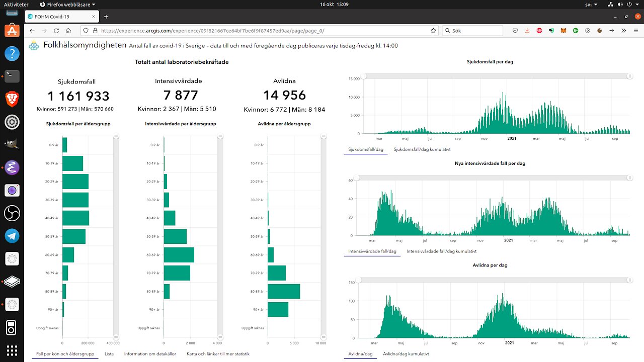Launch Terminal from the dock
Image resolution: width=644 pixels, height=362 pixels.
pos(12,76)
